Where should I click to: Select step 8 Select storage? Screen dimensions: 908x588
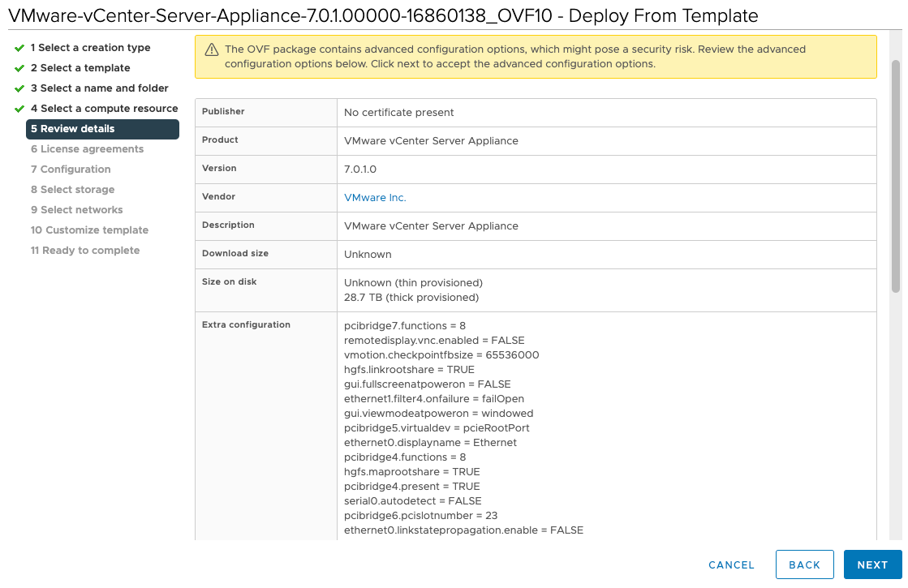click(72, 190)
